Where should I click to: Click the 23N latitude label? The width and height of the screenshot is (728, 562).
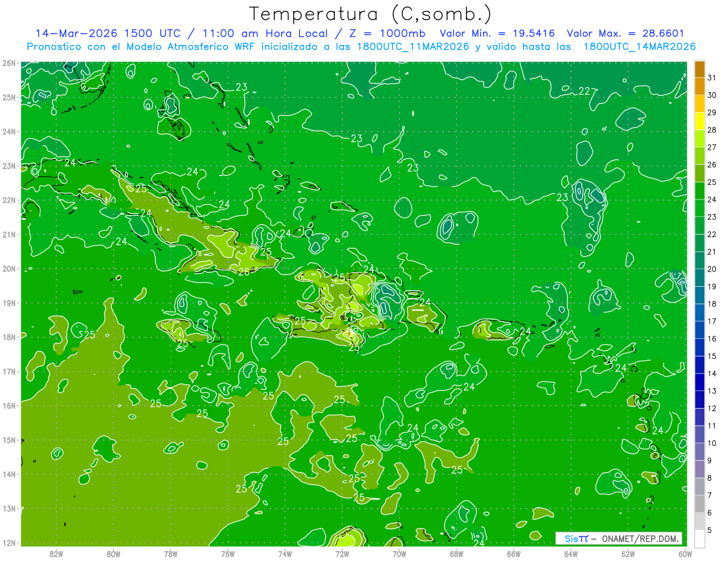click(8, 166)
